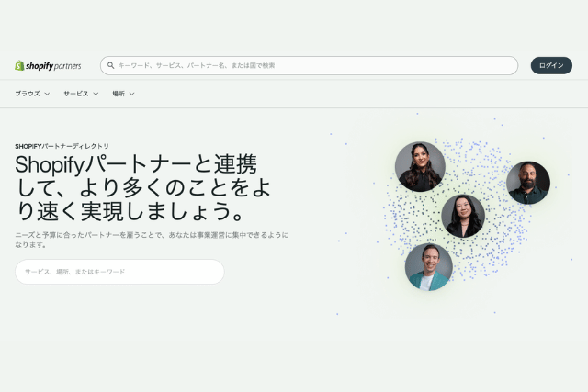Expand the chevron next to ブラウズ
The width and height of the screenshot is (588, 392).
47,94
